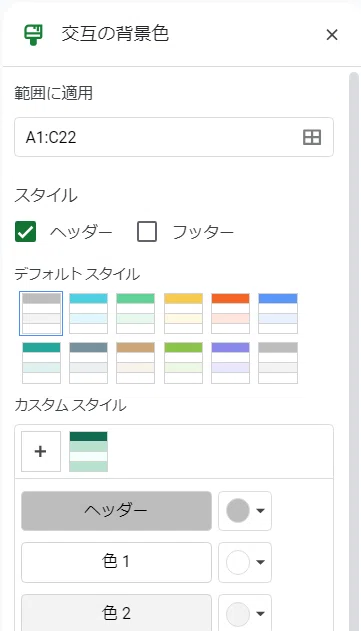Click the gray ヘッダー color button

[116, 511]
